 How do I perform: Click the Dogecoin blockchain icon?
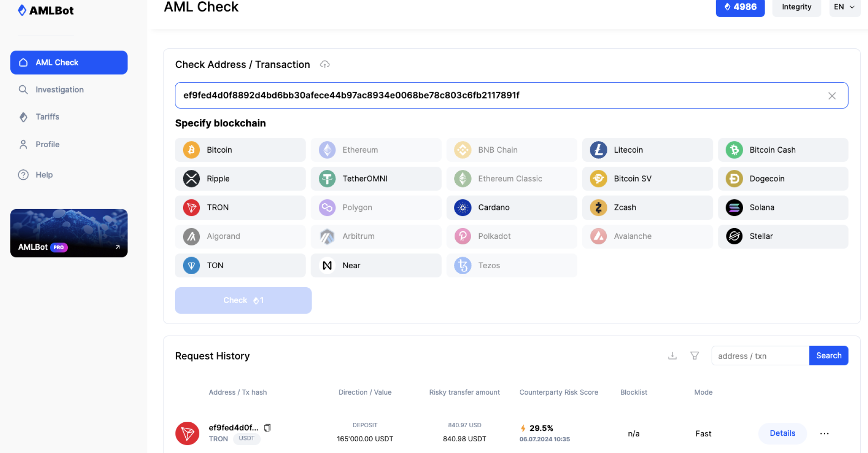[733, 178]
